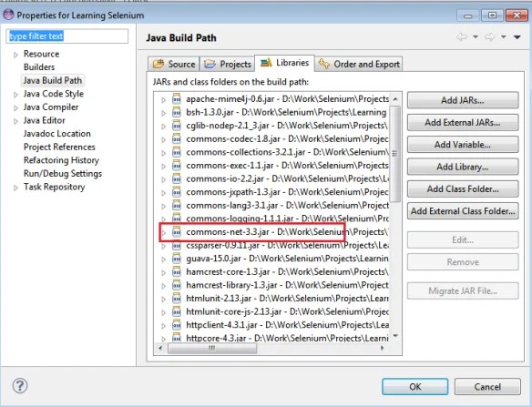Click the jar icon for commons-io-2.2.jar
The height and width of the screenshot is (407, 532).
click(177, 178)
